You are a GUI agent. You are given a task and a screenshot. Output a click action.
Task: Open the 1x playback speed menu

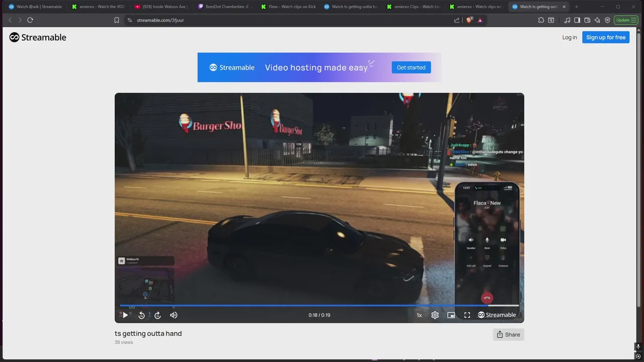point(419,315)
